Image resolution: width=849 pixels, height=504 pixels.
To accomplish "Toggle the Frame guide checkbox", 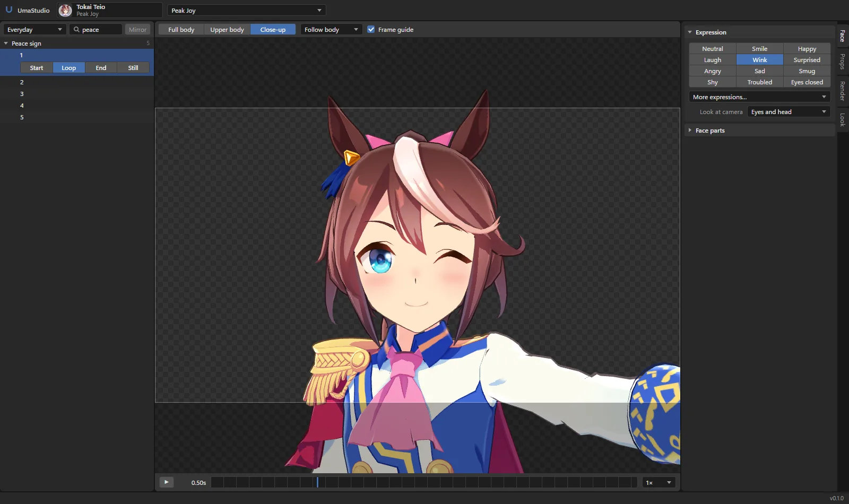I will (x=371, y=30).
